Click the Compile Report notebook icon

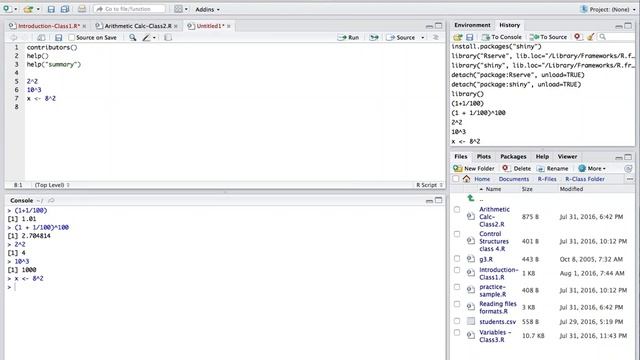[x=168, y=37]
